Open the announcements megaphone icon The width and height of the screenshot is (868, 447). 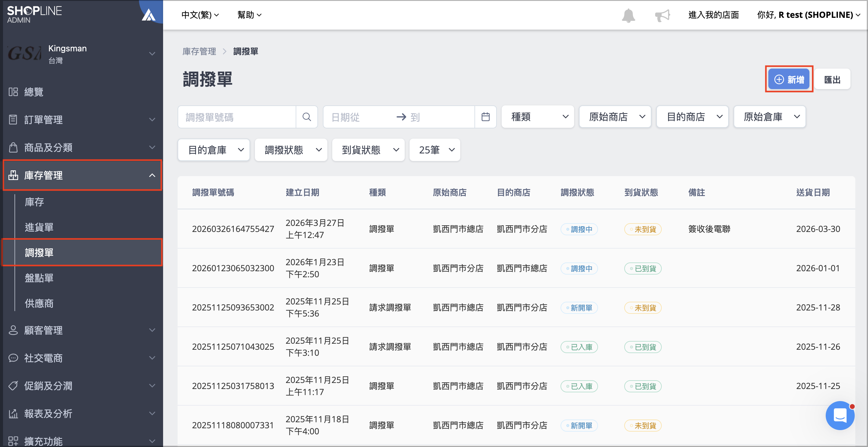click(x=662, y=15)
